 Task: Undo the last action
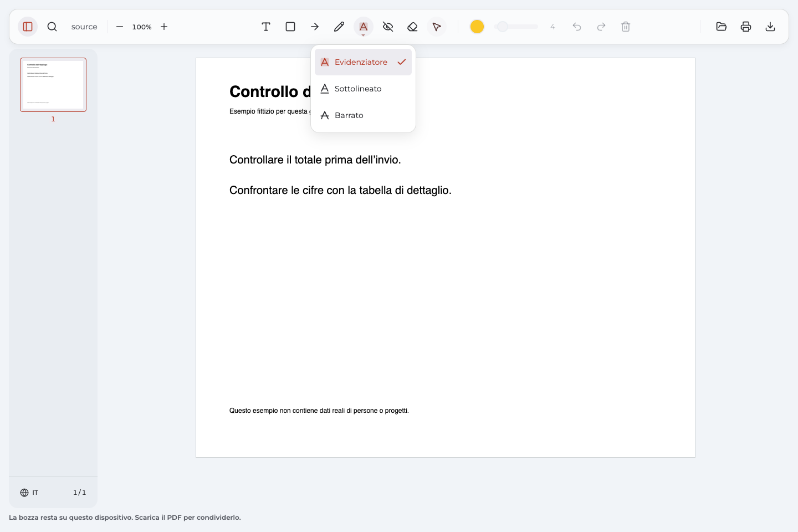pos(577,27)
